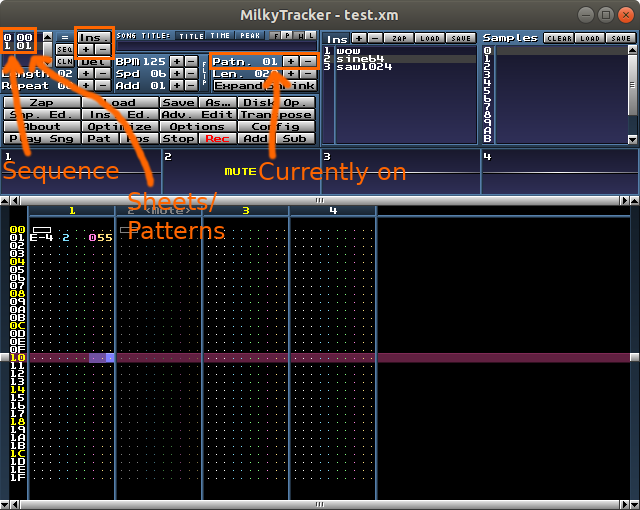Click the order list Ins. button
Viewport: 640px width, 510px height.
[x=94, y=38]
